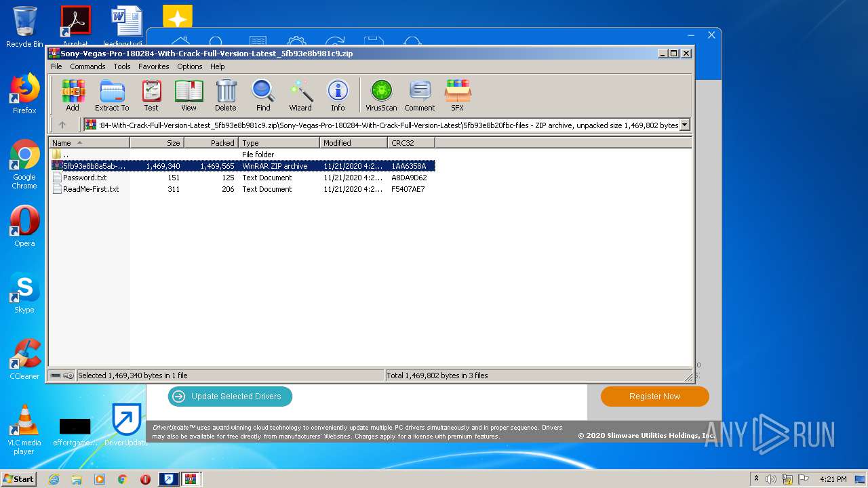
Task: Select the parent folder '..' row
Action: point(242,155)
